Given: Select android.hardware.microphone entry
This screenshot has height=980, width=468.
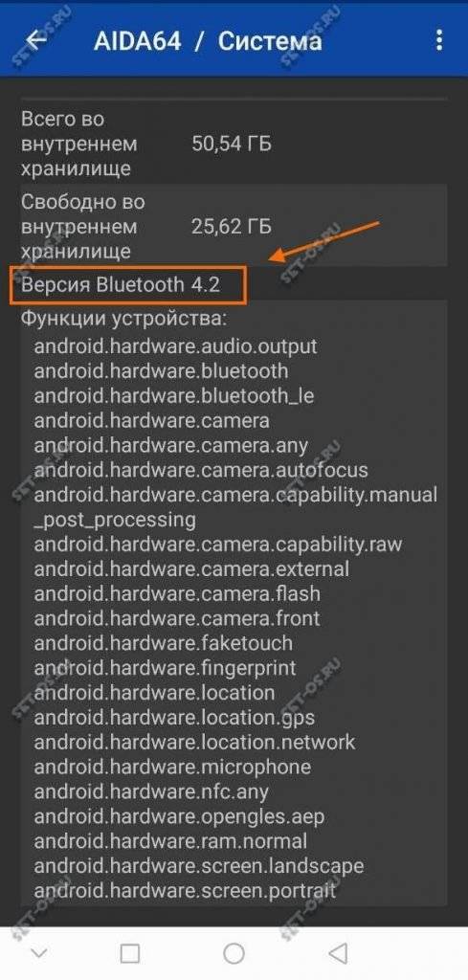Looking at the screenshot, I should [x=172, y=767].
